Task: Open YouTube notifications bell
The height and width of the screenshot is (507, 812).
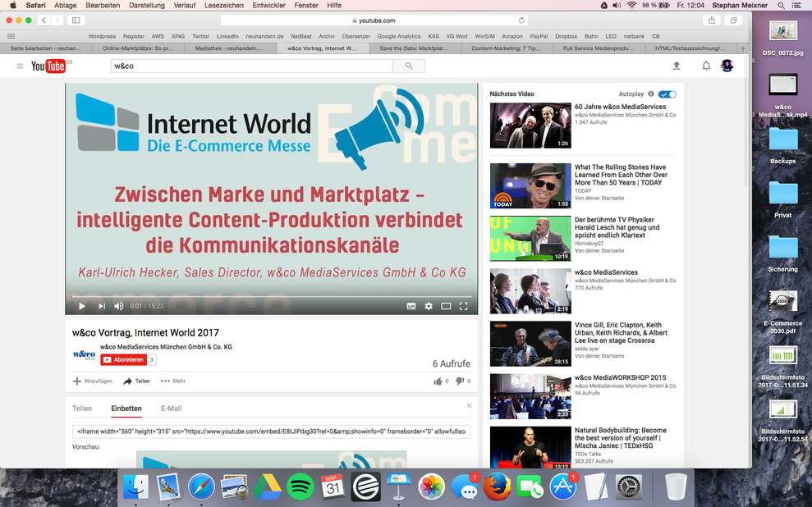Action: tap(706, 66)
